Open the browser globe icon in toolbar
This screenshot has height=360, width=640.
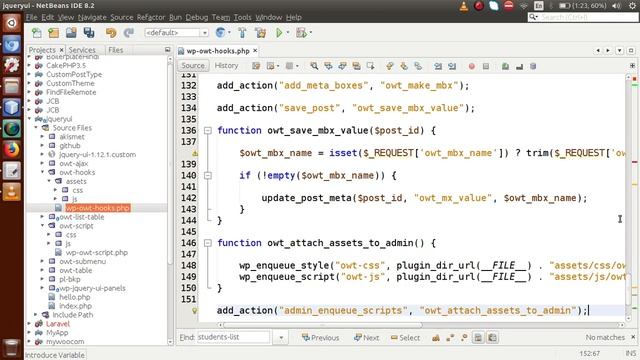[220, 33]
